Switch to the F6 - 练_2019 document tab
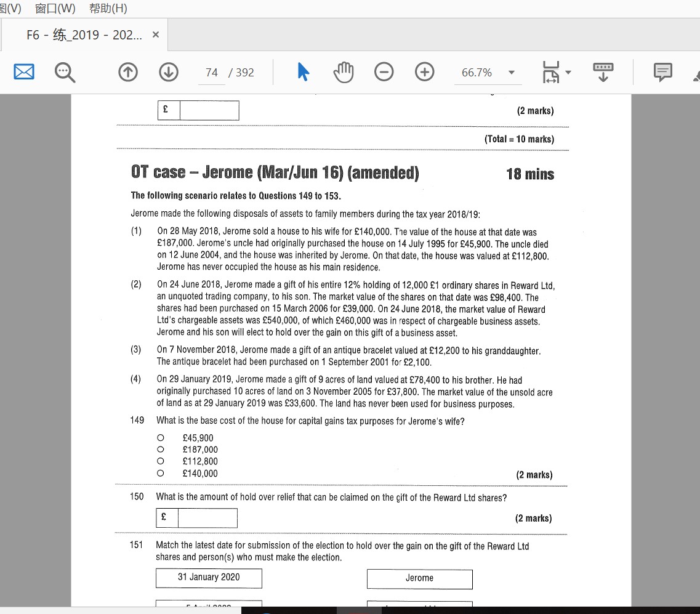 point(84,35)
